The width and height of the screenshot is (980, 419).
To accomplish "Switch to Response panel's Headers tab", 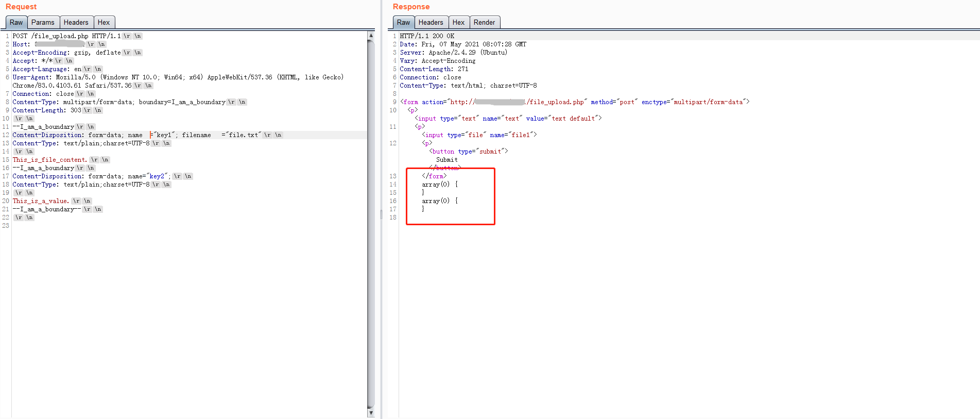I will pyautogui.click(x=431, y=22).
